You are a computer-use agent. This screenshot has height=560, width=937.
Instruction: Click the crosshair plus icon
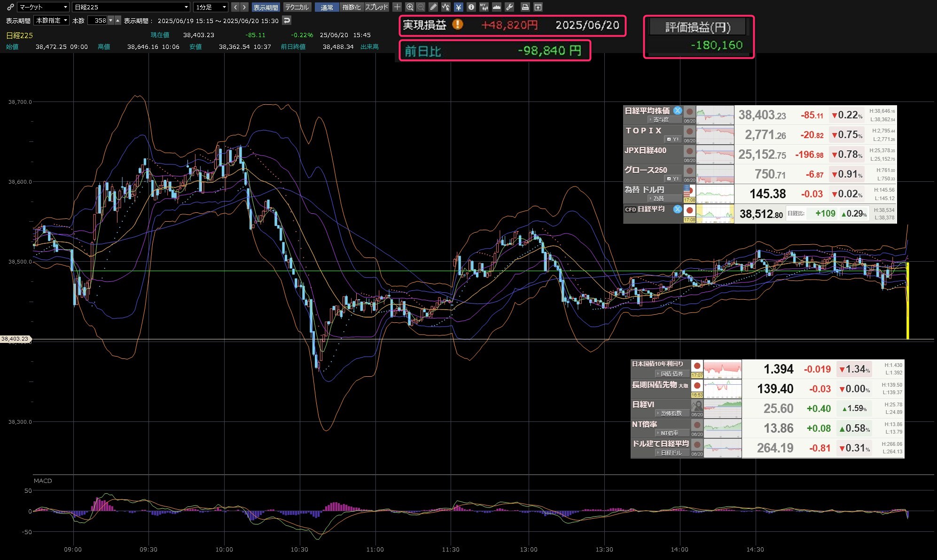[397, 7]
